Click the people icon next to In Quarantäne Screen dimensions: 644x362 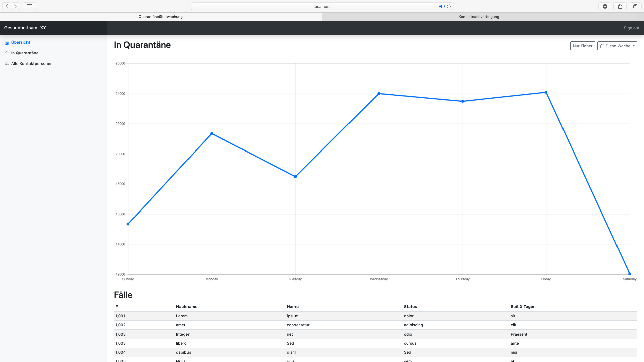point(7,53)
